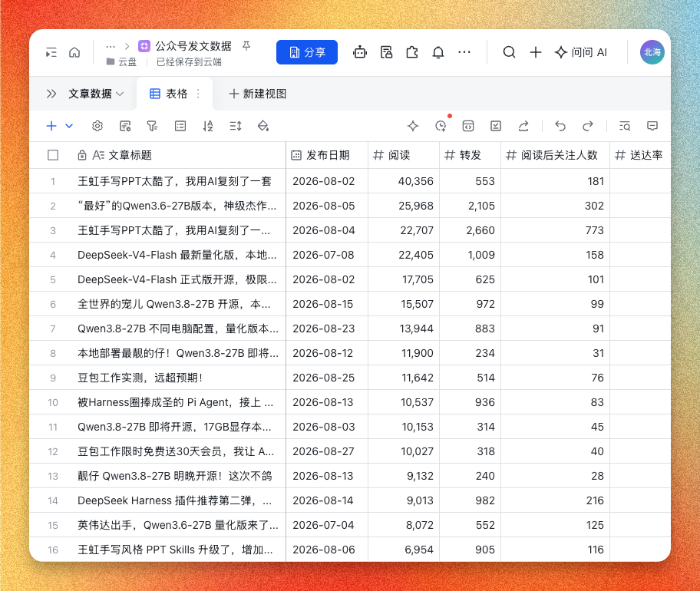Open the checklist form icon
Screen dimensions: 700x591
pyautogui.click(x=496, y=126)
